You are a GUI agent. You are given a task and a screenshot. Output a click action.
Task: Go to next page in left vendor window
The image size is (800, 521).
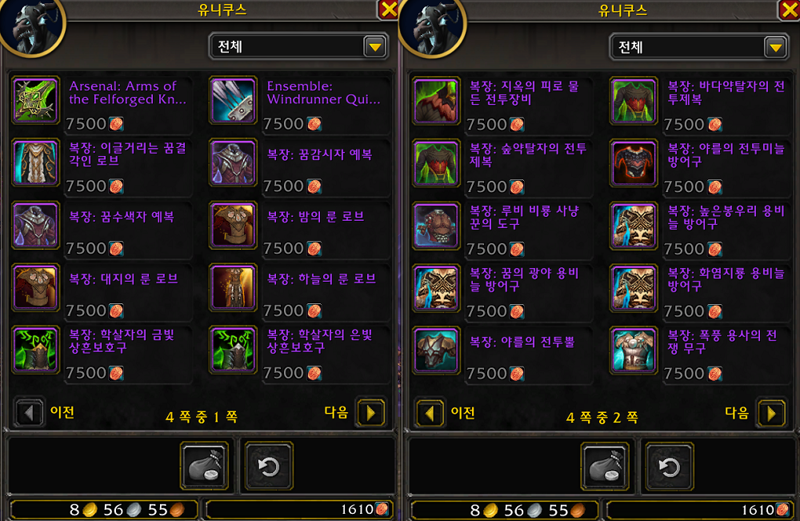click(x=371, y=412)
